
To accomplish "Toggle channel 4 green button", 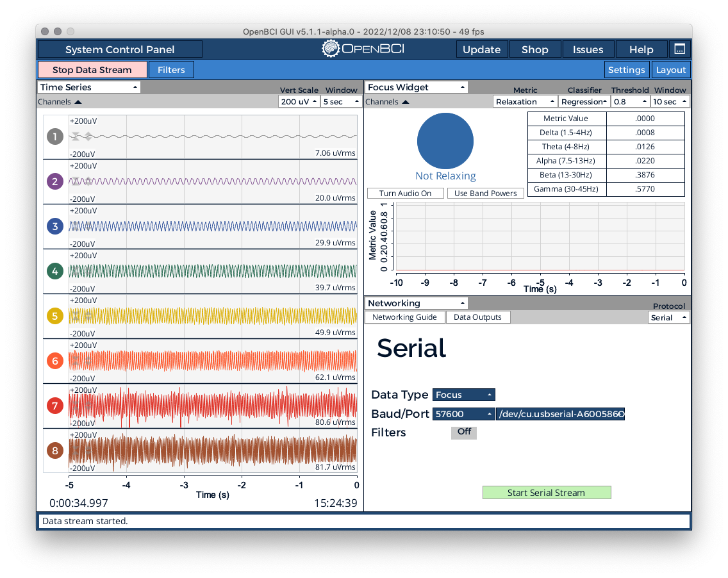I will click(x=54, y=271).
